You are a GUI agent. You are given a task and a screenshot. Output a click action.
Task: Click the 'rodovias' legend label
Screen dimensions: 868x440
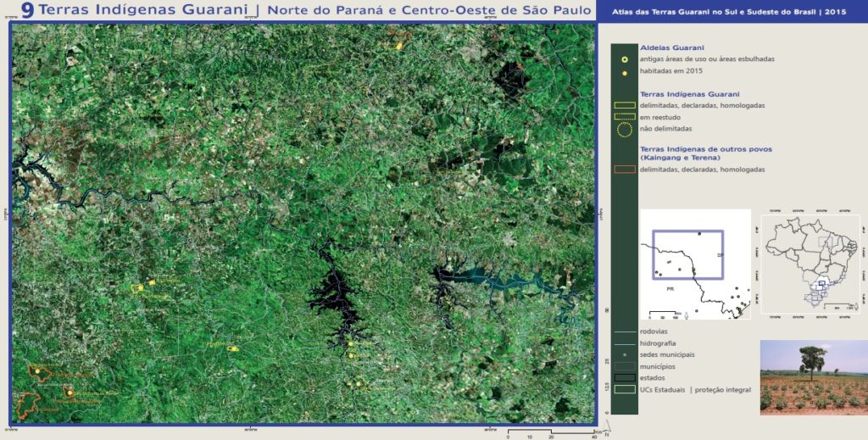click(654, 331)
